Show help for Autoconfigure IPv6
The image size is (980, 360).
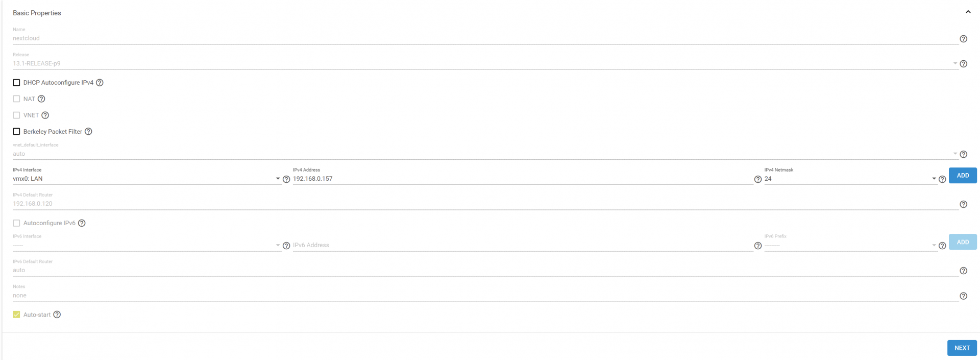pos(82,223)
